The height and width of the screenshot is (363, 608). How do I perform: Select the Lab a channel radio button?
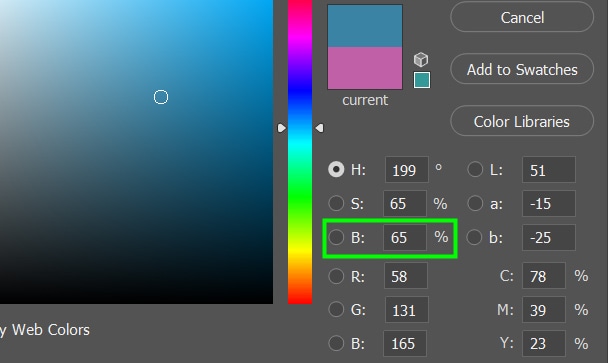475,203
